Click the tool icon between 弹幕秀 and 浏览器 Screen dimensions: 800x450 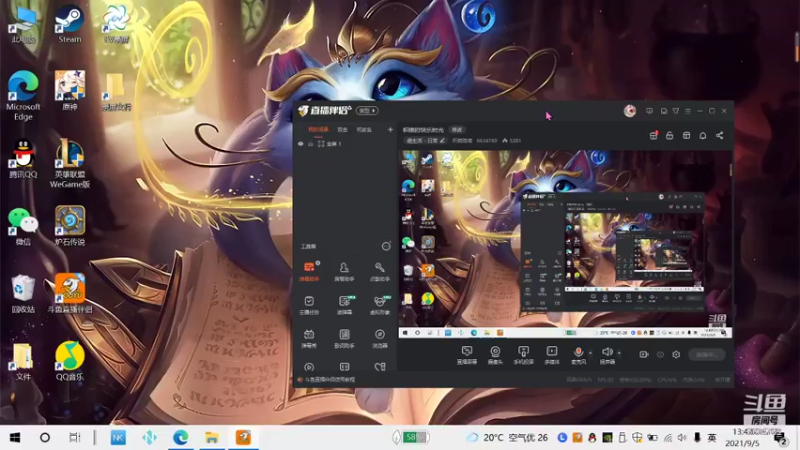344,338
